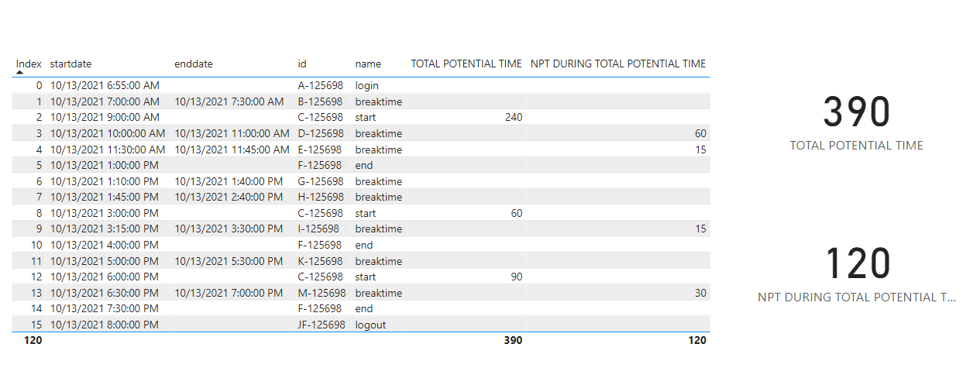Sort by the startdate column header
Screen dimensions: 980x385
point(70,64)
